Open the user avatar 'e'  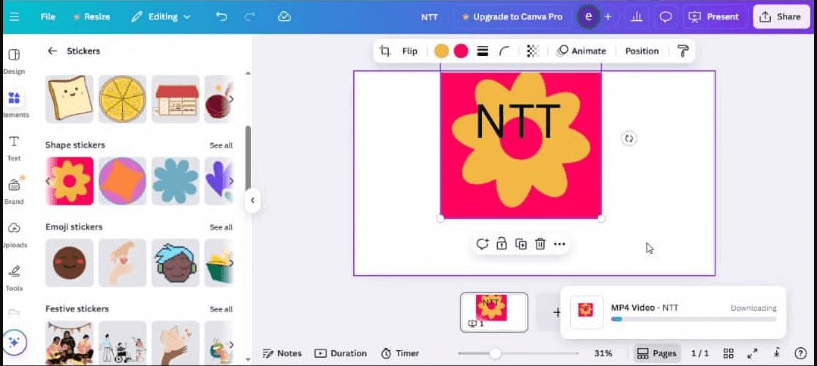pyautogui.click(x=588, y=17)
